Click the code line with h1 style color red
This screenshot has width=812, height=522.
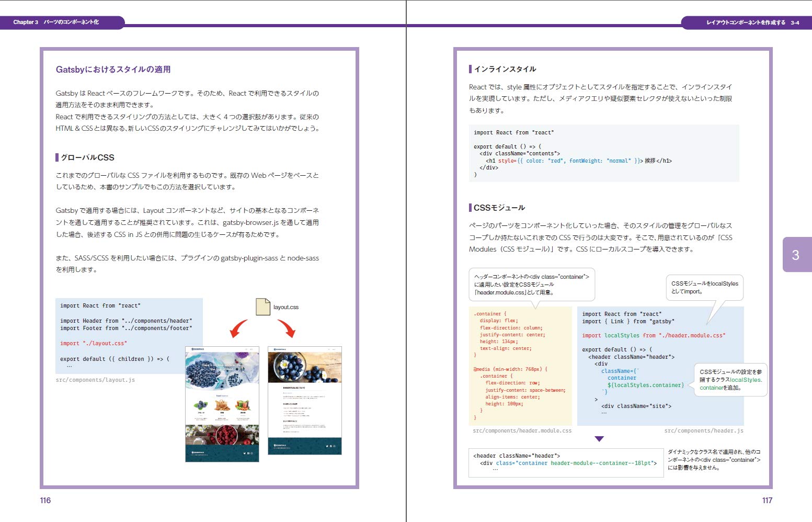[x=579, y=161]
